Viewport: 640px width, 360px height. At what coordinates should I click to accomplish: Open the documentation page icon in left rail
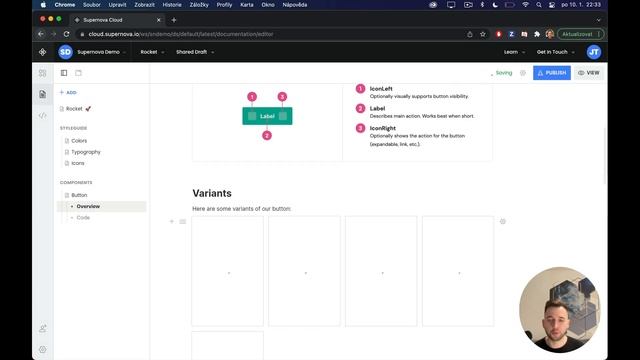[x=42, y=94]
